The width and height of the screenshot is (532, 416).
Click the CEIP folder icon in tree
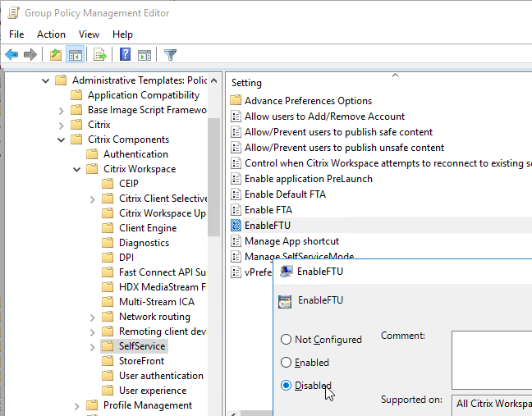tap(108, 184)
